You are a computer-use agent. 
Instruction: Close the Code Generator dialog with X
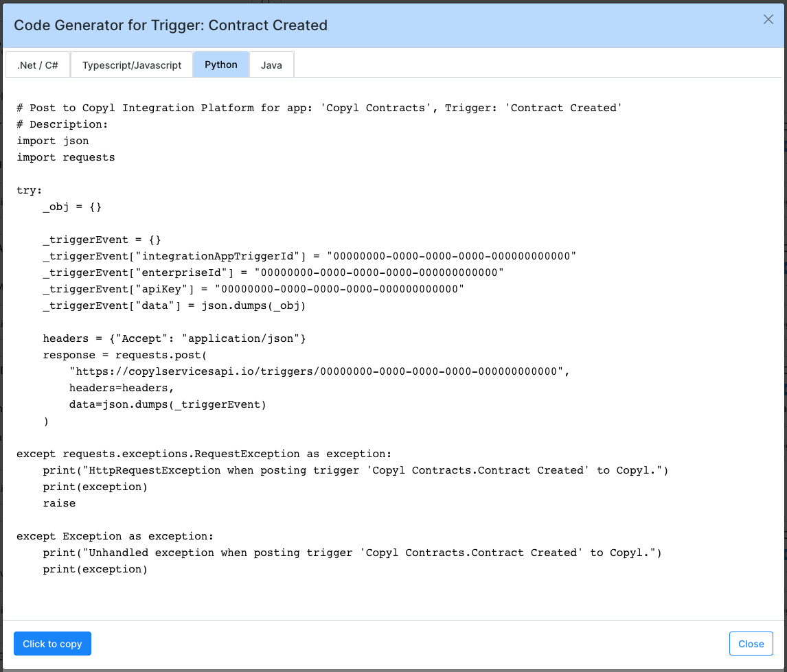(768, 19)
